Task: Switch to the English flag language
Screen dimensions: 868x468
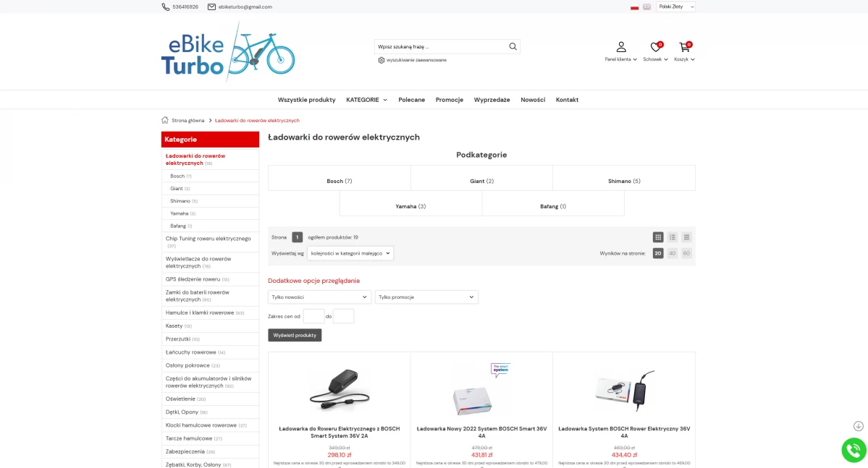Action: [646, 7]
